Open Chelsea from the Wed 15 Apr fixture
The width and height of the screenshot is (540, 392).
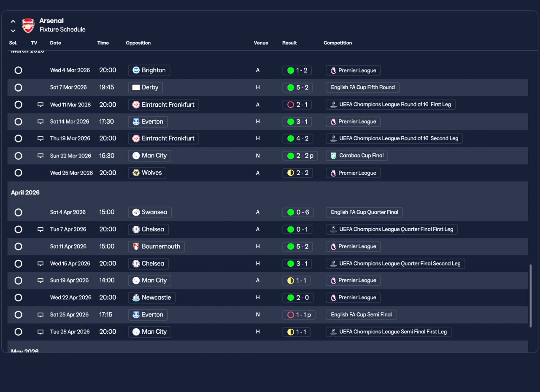click(x=148, y=264)
